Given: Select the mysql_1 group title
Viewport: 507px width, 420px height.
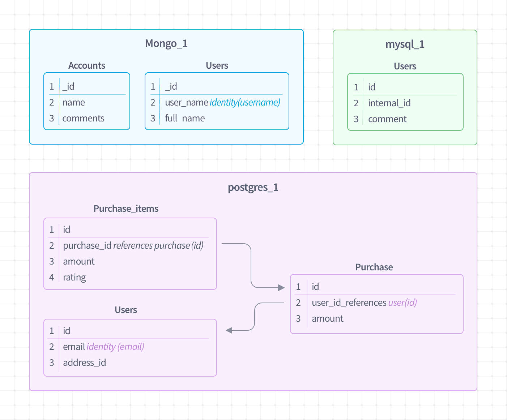Looking at the screenshot, I should point(405,44).
